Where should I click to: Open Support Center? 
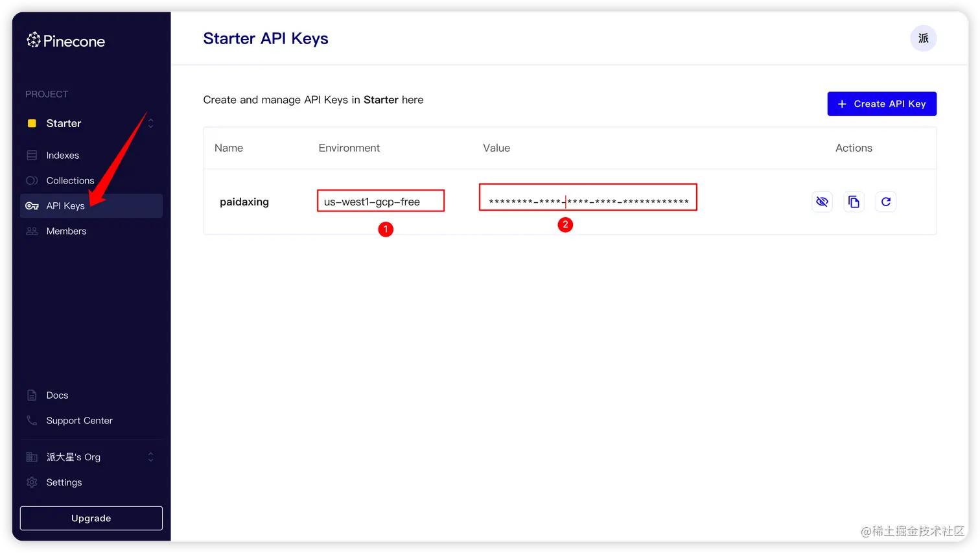point(91,421)
